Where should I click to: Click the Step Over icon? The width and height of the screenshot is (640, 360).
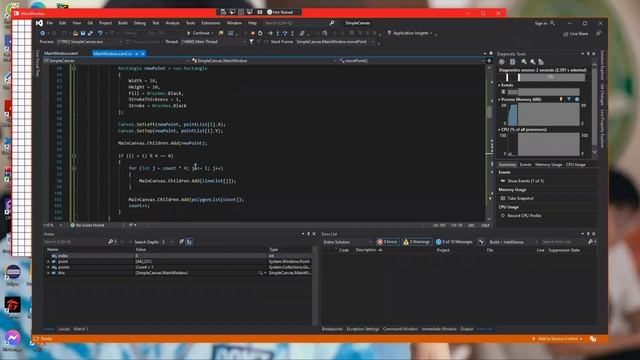285,33
